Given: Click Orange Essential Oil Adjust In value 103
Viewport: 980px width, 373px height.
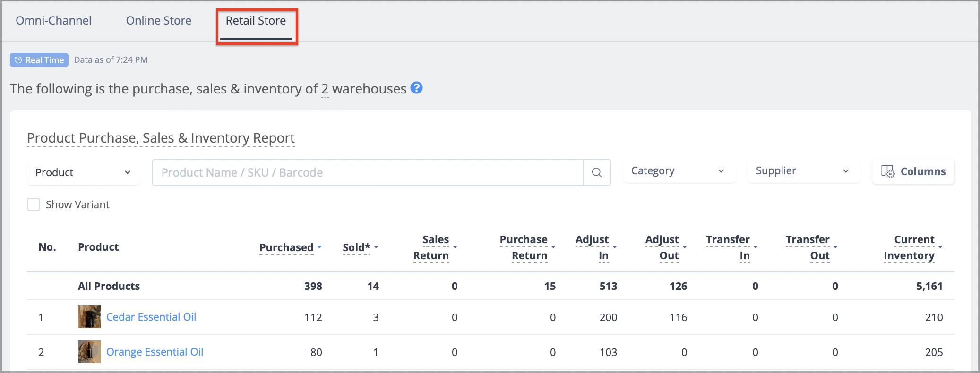Looking at the screenshot, I should click(x=609, y=352).
